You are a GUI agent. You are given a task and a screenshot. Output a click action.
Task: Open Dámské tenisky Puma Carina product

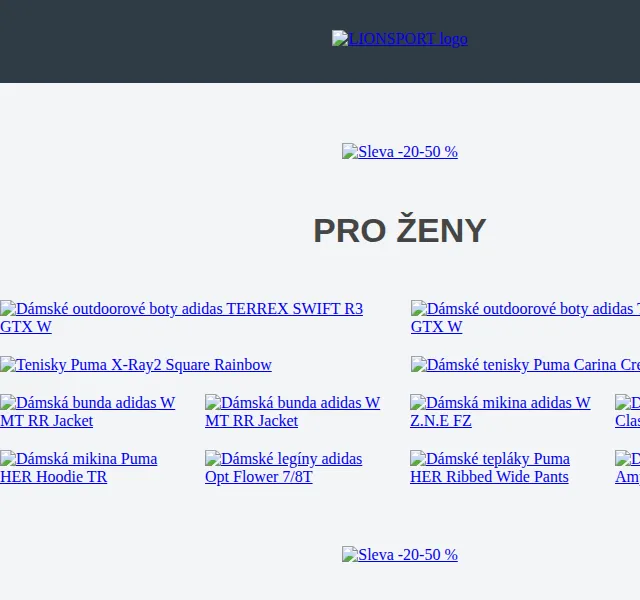(525, 364)
